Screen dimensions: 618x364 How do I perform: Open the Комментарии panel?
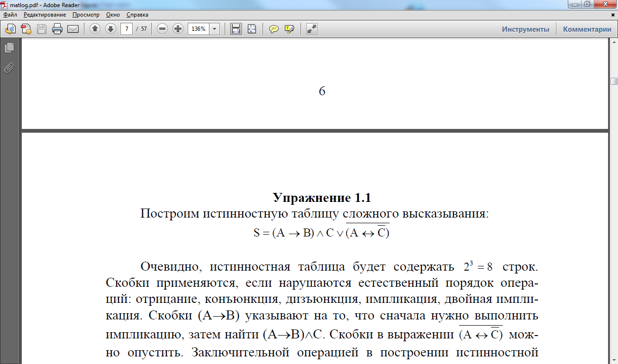(587, 29)
